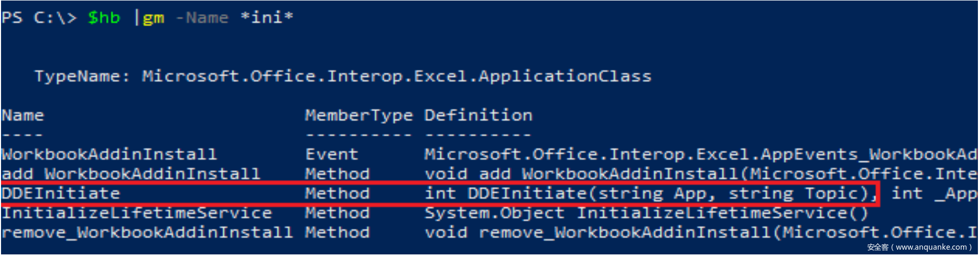This screenshot has width=980, height=257.
Task: Select the WorkbookAddinInstall event name
Action: pyautogui.click(x=109, y=155)
